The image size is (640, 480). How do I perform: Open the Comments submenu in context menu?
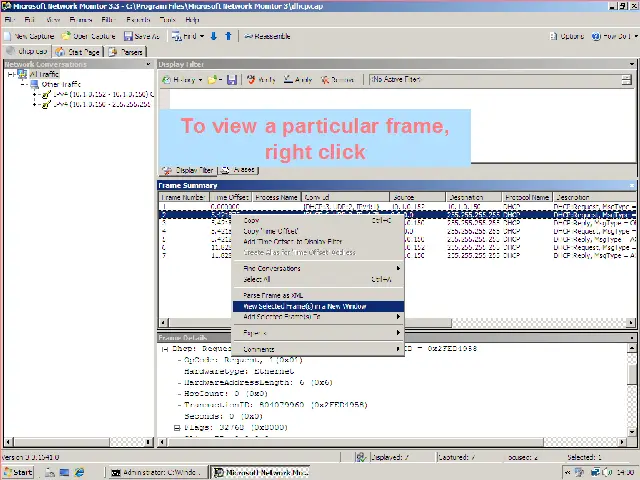318,349
